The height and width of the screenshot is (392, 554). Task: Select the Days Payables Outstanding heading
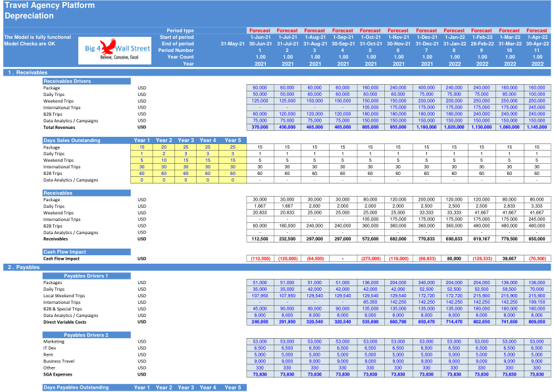point(87,387)
